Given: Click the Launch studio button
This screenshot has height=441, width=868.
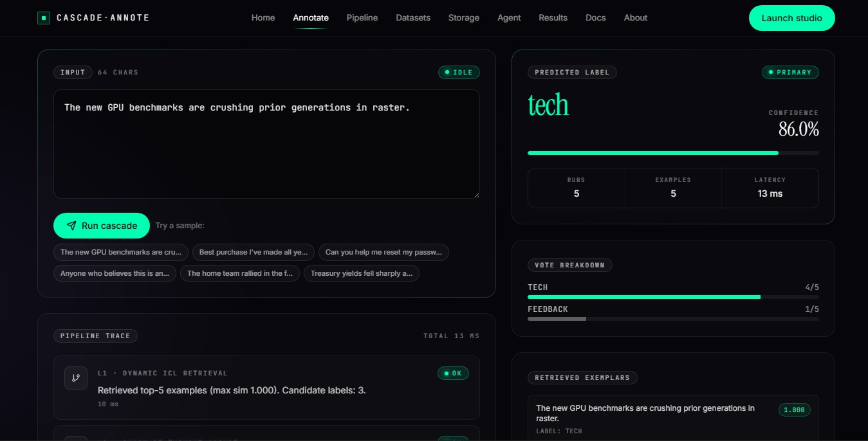Looking at the screenshot, I should (792, 18).
